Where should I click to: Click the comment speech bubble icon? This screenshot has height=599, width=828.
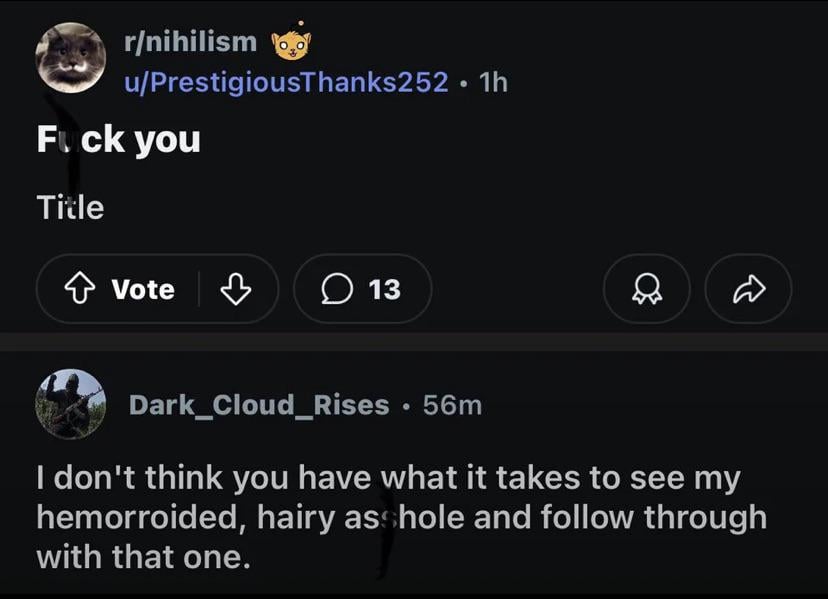[335, 289]
